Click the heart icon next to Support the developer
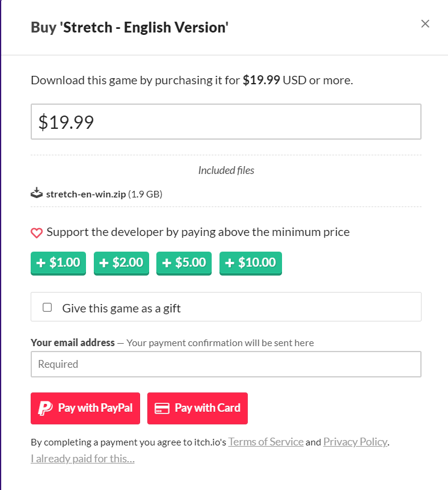Image resolution: width=448 pixels, height=490 pixels. click(37, 233)
